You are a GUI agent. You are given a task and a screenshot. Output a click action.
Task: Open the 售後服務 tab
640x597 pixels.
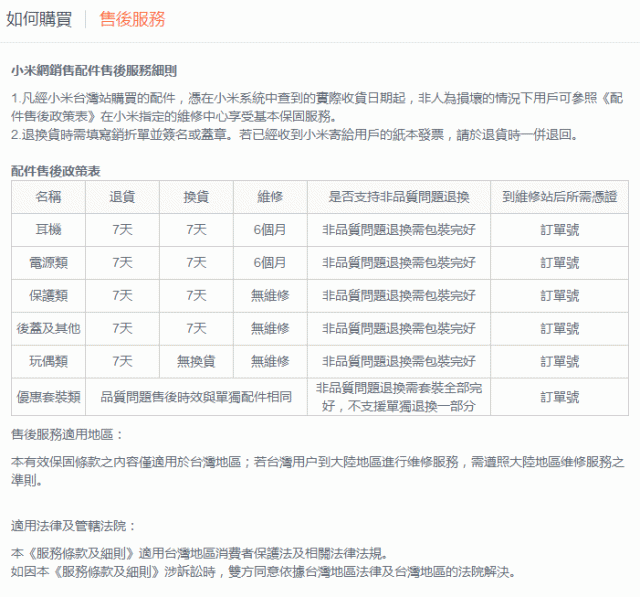(132, 19)
